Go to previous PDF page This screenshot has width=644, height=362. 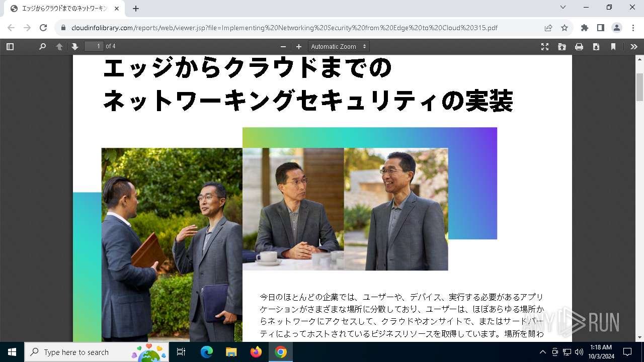point(59,46)
